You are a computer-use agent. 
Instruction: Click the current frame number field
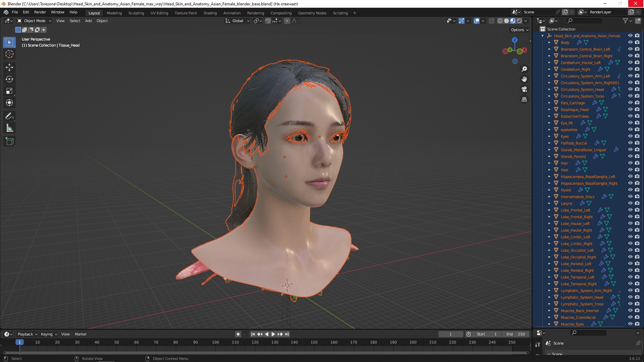pyautogui.click(x=450, y=334)
